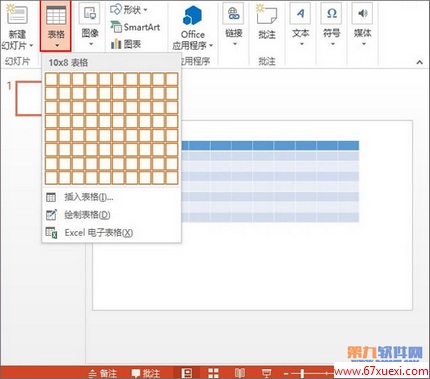Click the blue header row of the preview table
This screenshot has height=379, width=430.
(270, 145)
